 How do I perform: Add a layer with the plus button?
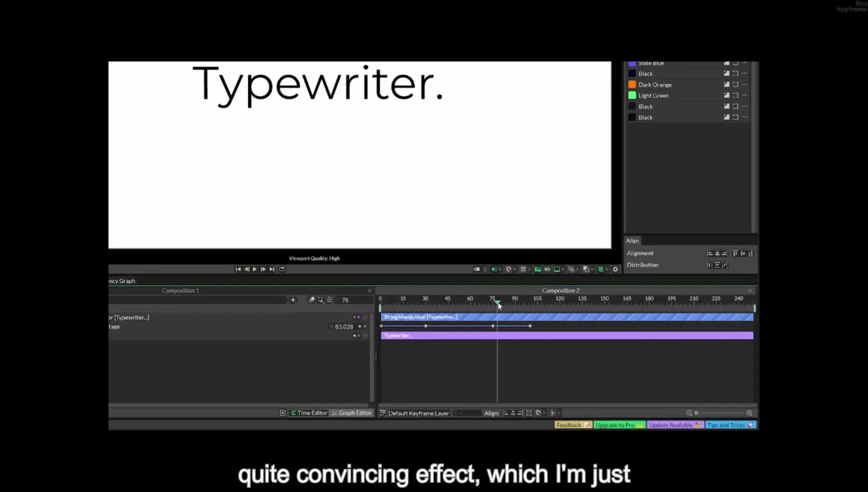tap(293, 300)
